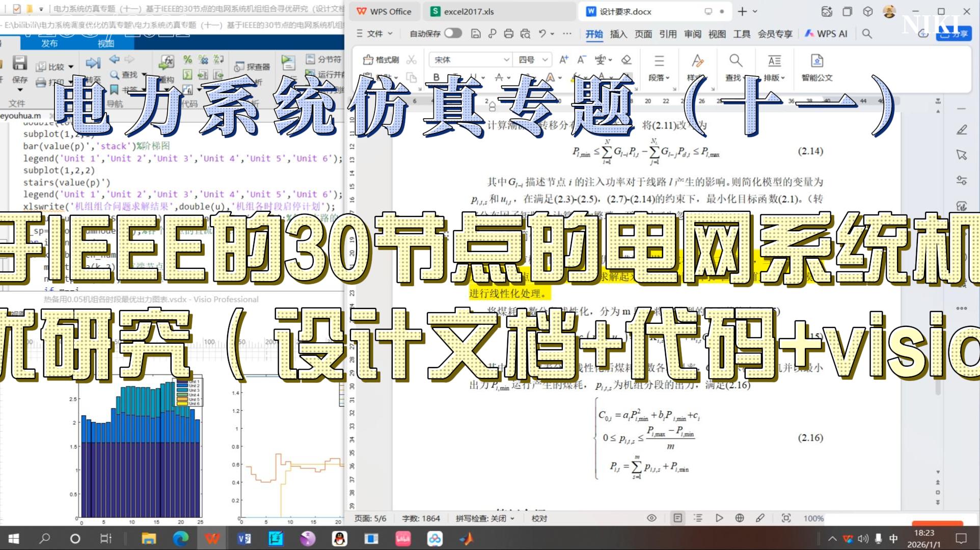This screenshot has width=980, height=550.
Task: Open the 宋体 font name dropdown
Action: pos(506,60)
